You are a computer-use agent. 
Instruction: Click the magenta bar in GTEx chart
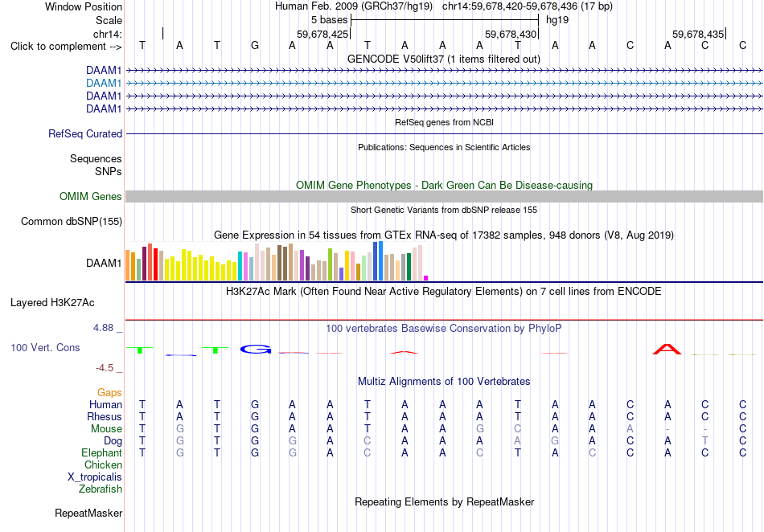tap(426, 278)
